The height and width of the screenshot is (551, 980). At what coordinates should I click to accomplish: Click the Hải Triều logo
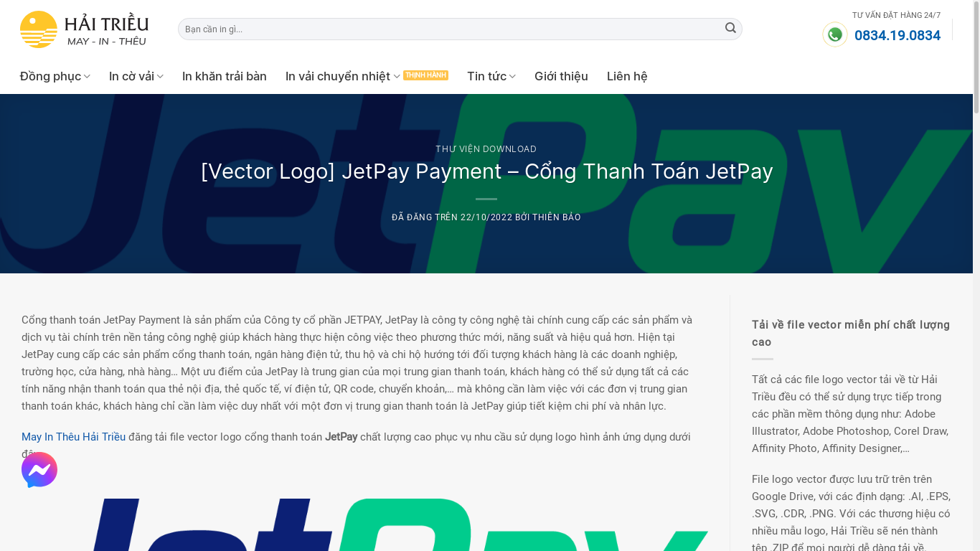[84, 29]
